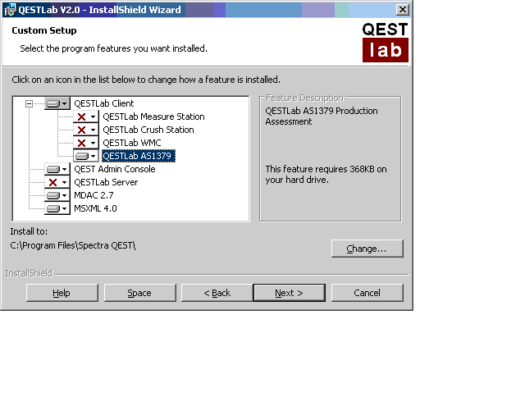Click the QEST lab logo image

point(385,42)
